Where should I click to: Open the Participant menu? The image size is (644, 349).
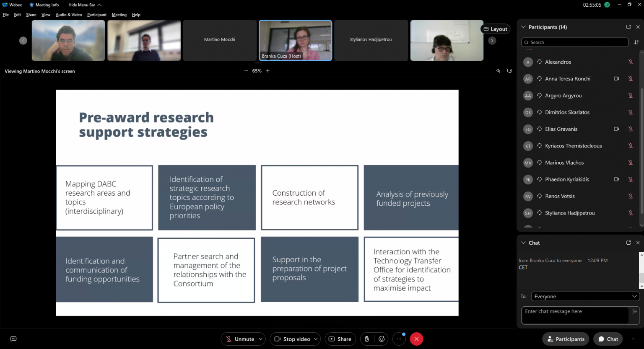pos(97,15)
